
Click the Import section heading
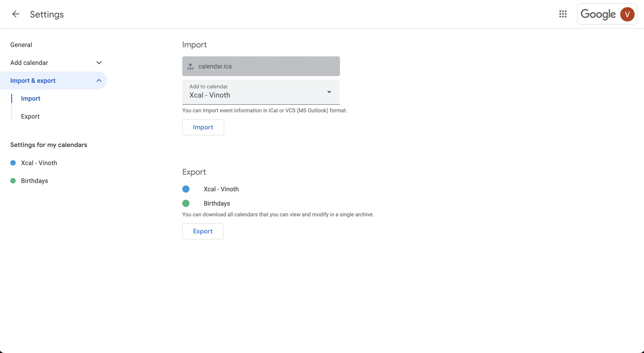point(195,45)
